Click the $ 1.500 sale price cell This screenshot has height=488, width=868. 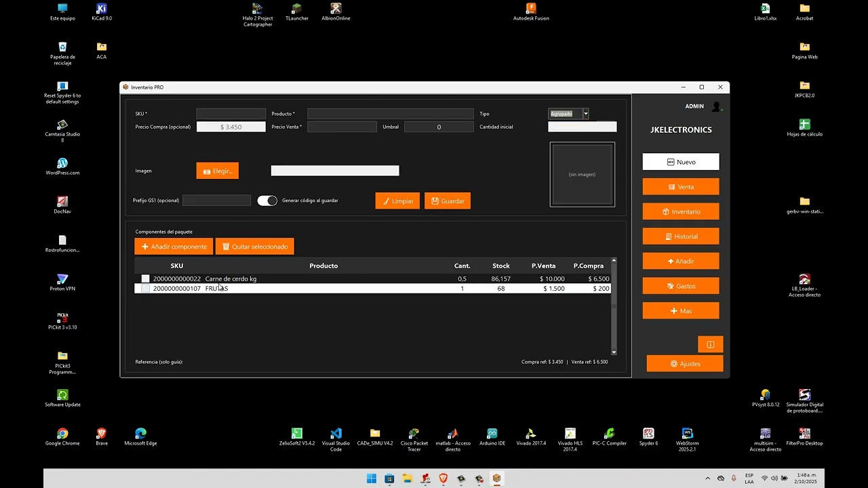(x=554, y=288)
